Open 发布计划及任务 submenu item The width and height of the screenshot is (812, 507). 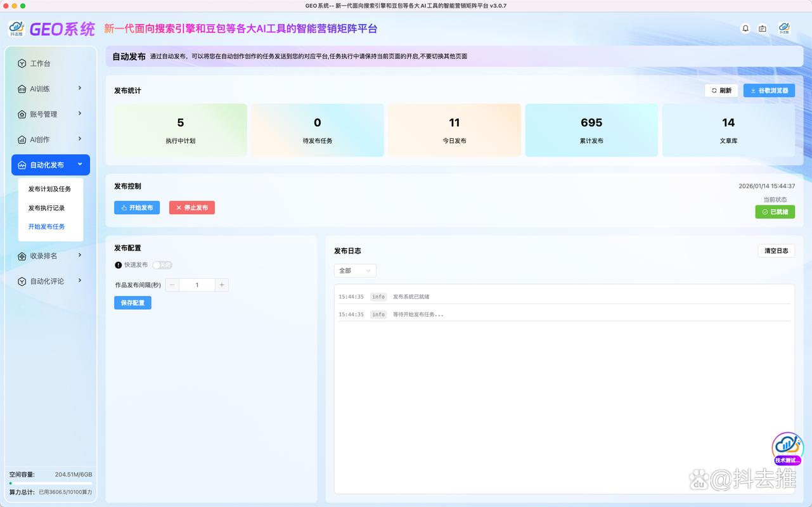(x=50, y=189)
